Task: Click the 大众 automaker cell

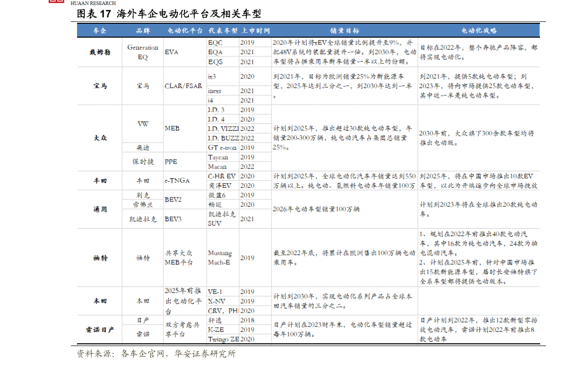Action: click(x=100, y=138)
